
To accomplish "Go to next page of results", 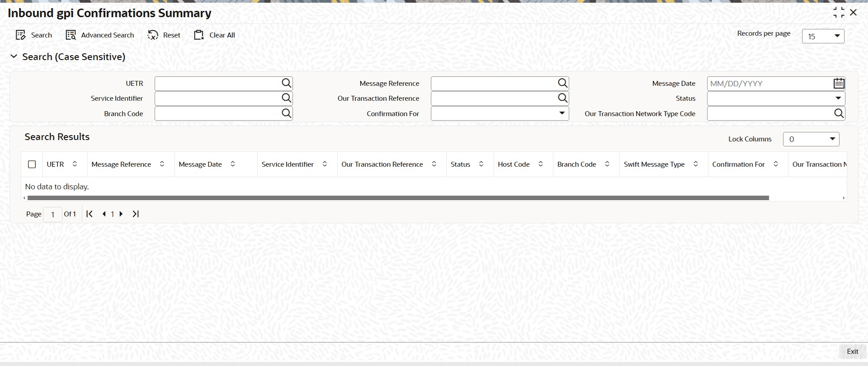I will 121,214.
